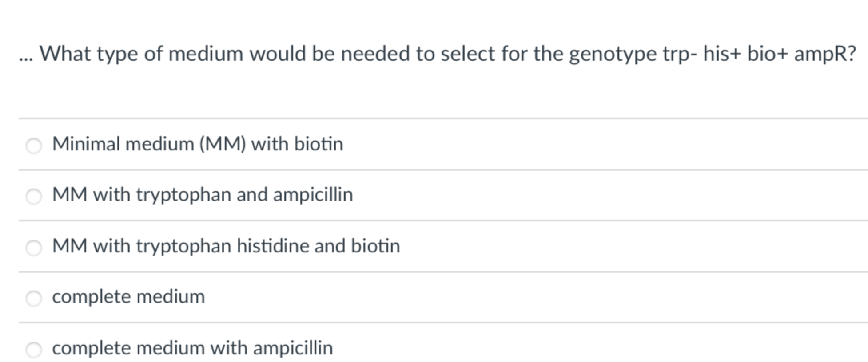Click the 'MM with tryptophan and ampicillin' label text
Screen dimensions: 868x362
(x=202, y=195)
